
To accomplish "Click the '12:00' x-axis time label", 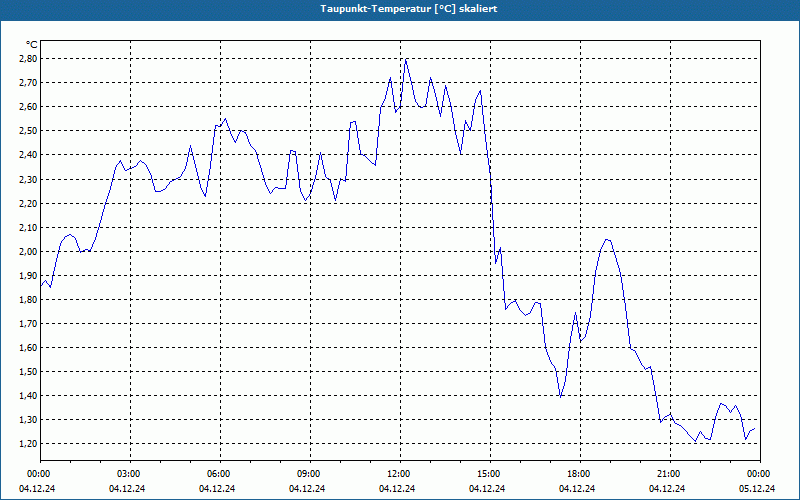I will click(x=400, y=474).
